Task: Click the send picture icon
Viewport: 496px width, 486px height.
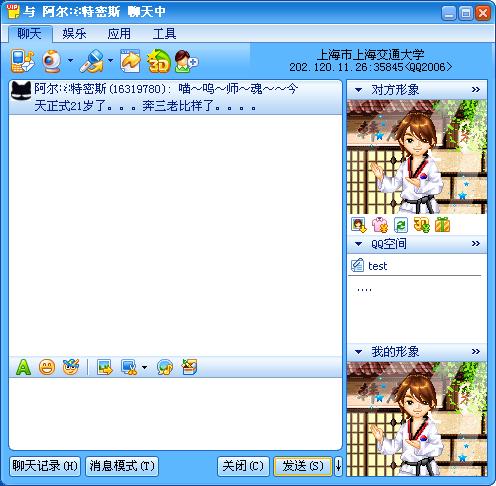Action: coord(105,367)
